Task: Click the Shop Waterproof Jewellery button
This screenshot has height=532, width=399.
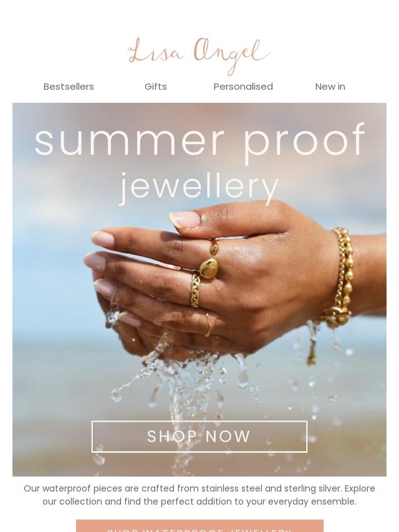Action: tap(199, 526)
